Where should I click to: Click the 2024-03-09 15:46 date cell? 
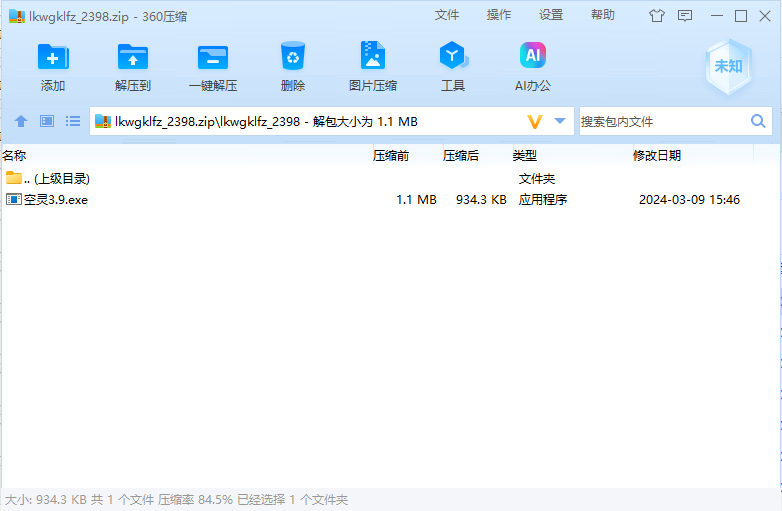pyautogui.click(x=689, y=200)
